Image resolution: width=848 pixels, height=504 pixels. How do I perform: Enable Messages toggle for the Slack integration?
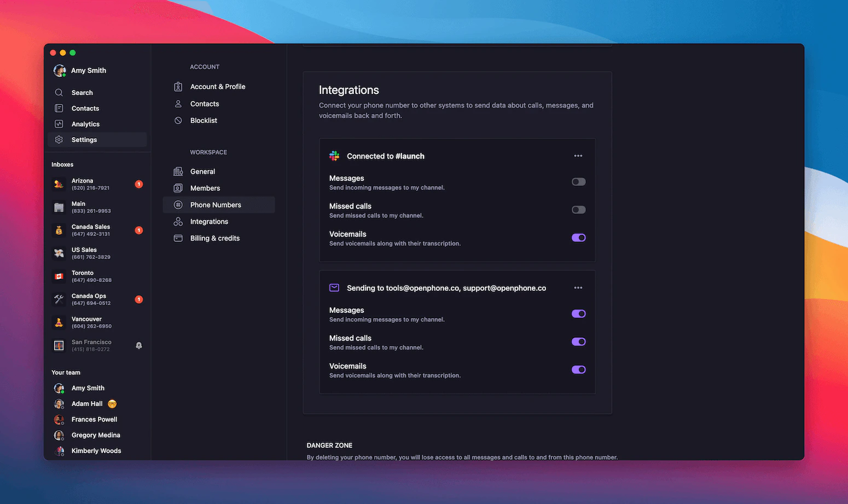[x=578, y=181]
